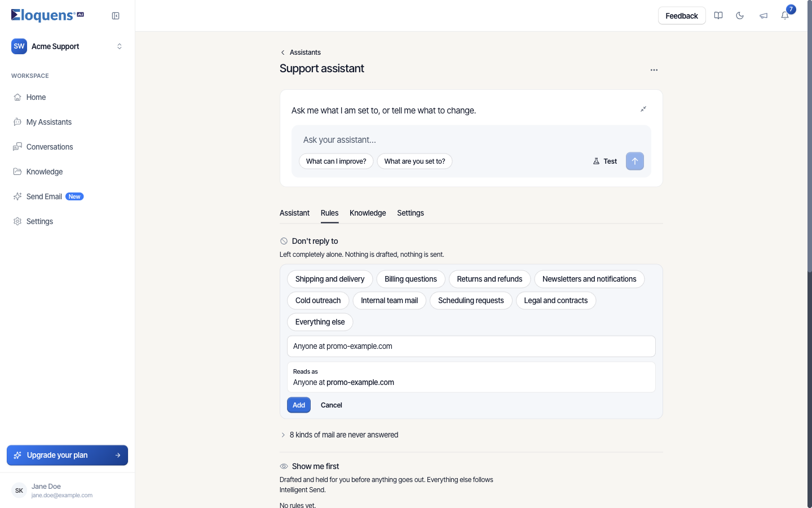This screenshot has height=508, width=812.
Task: Toggle the Billing questions chip
Action: coord(411,279)
